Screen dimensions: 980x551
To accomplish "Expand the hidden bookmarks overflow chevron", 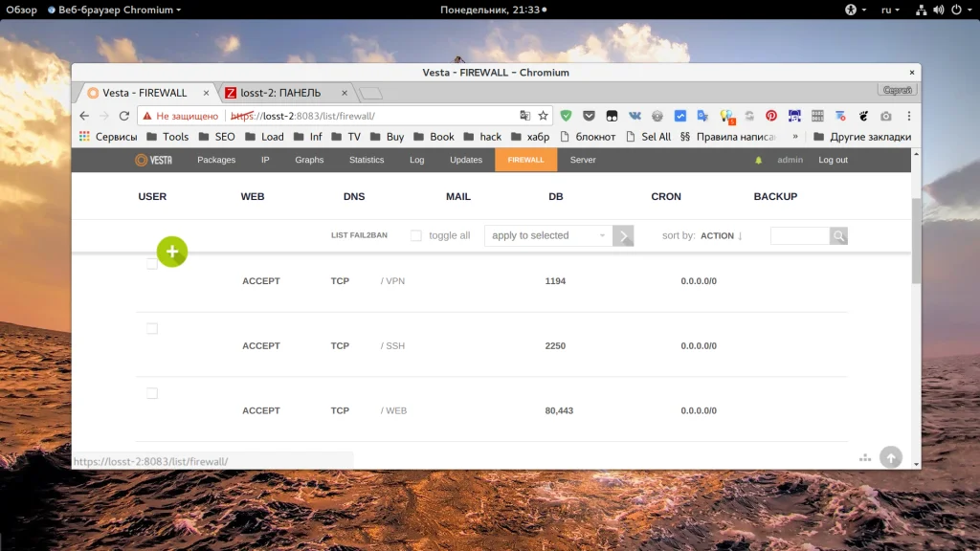I will 795,137.
